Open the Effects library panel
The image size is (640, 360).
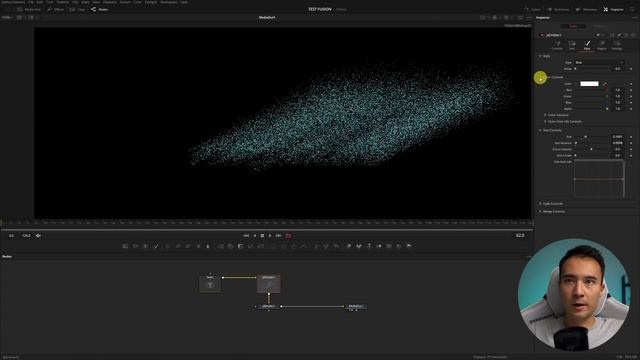pos(56,9)
